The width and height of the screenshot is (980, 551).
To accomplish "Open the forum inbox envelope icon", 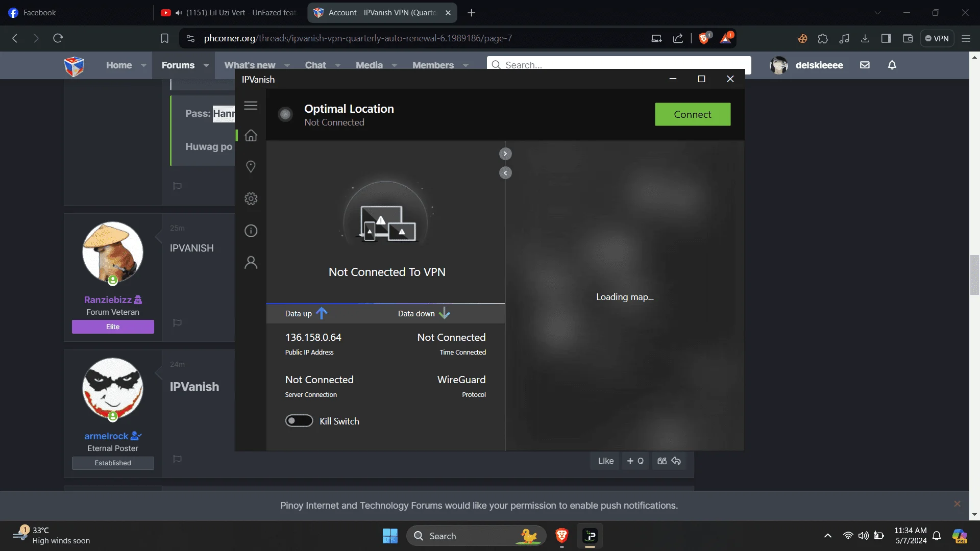I will pos(865,65).
